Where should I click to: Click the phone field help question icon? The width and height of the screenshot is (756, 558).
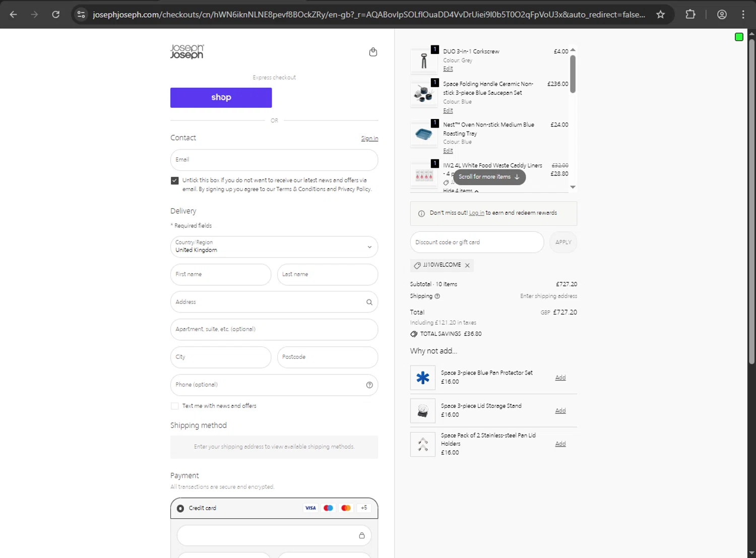click(x=369, y=385)
